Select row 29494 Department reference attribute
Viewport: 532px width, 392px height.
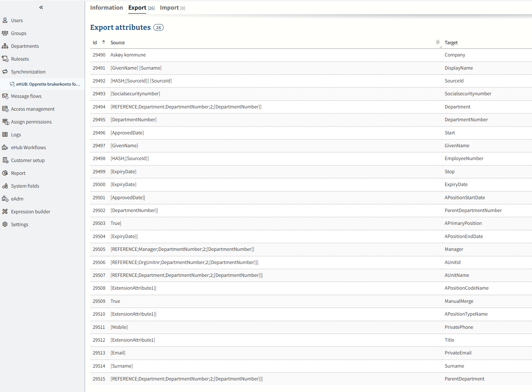coord(186,107)
